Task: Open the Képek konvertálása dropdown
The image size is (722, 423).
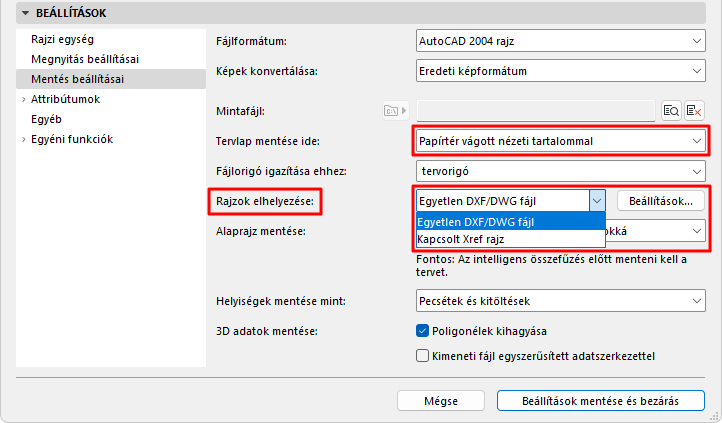Action: (560, 71)
